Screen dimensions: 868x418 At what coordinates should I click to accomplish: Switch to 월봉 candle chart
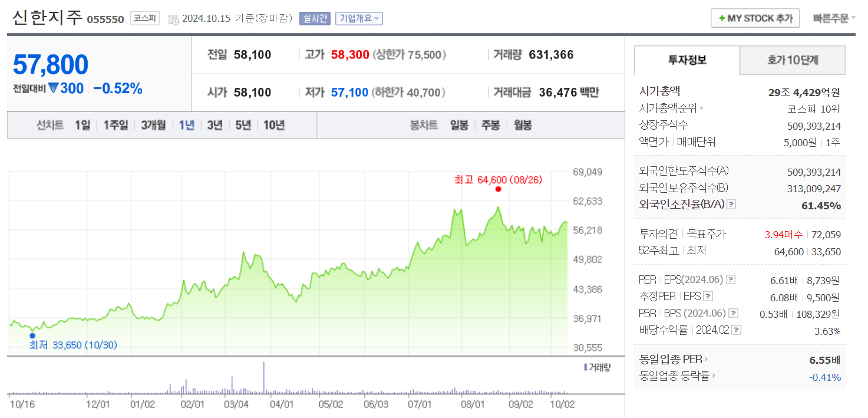point(522,125)
